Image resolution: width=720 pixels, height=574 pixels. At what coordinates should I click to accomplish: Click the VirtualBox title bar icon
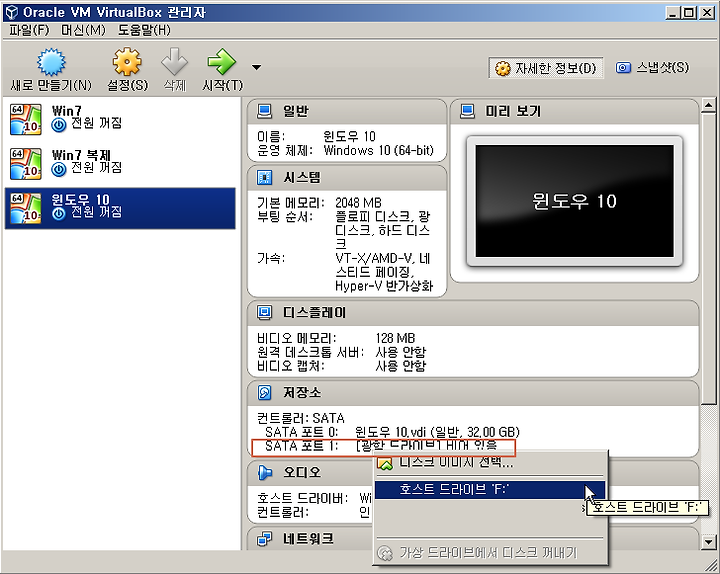pos(11,12)
